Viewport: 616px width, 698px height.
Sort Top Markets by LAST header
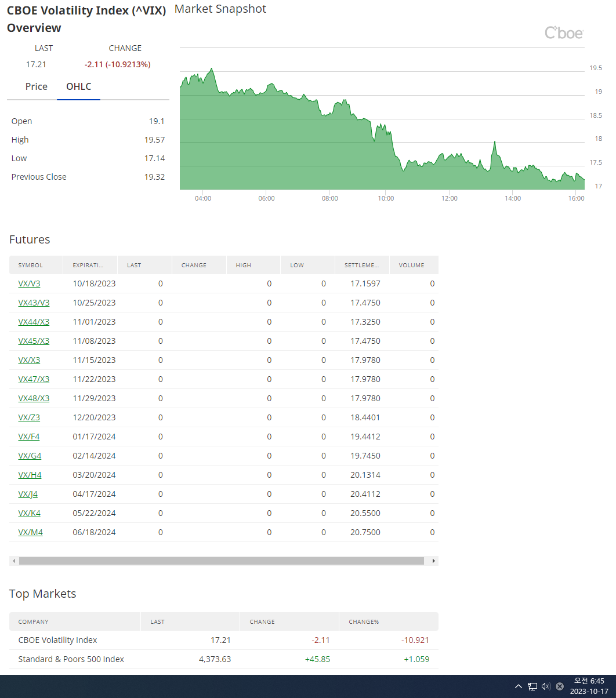pyautogui.click(x=190, y=621)
